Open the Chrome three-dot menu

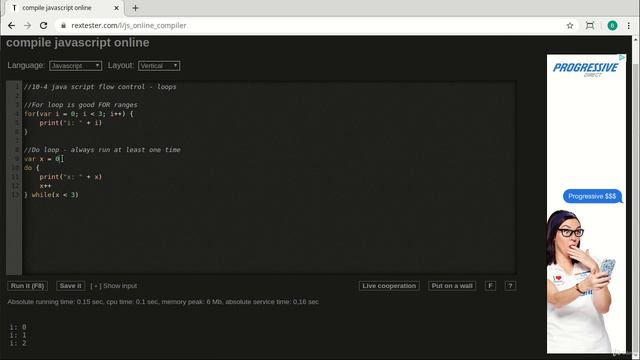pyautogui.click(x=629, y=25)
